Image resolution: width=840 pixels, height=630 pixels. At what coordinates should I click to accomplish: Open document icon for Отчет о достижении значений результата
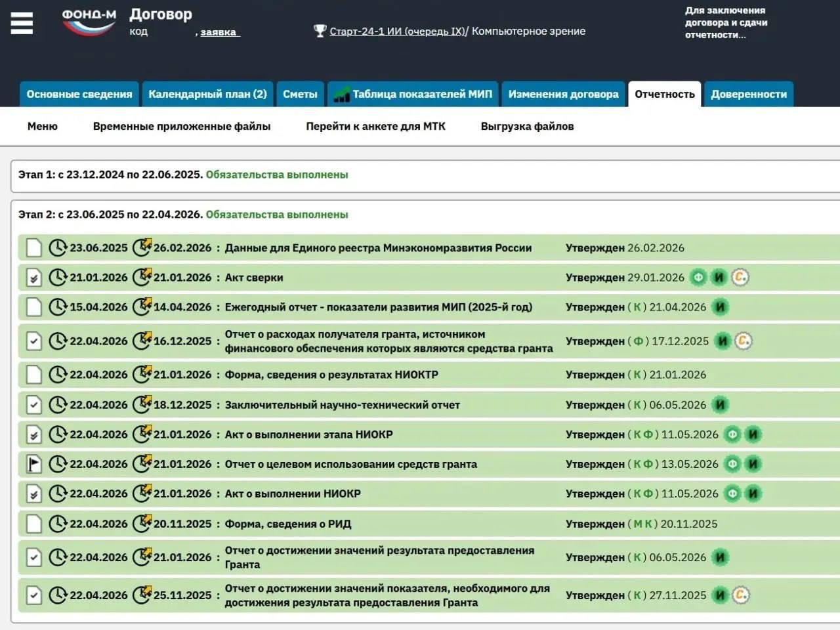coord(34,557)
